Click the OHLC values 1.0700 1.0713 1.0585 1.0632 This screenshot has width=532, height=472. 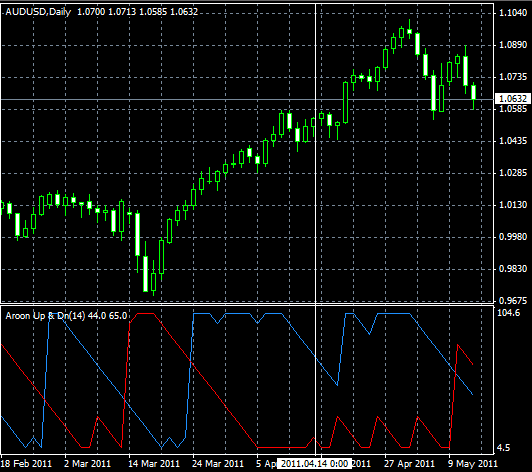click(137, 12)
